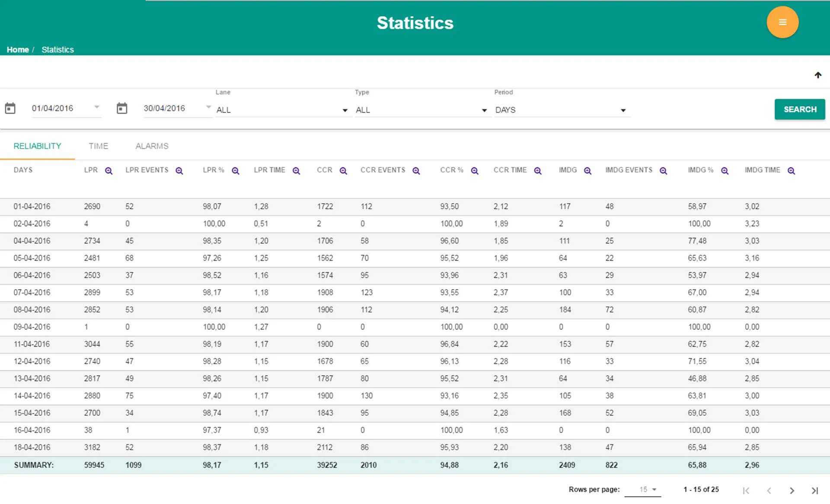
Task: Click the magnifier icon next to LPR
Action: (109, 171)
